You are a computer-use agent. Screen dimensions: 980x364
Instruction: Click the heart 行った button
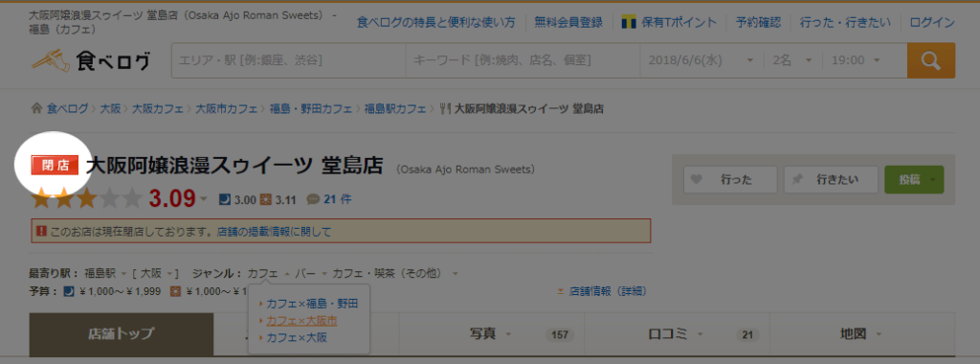[730, 180]
